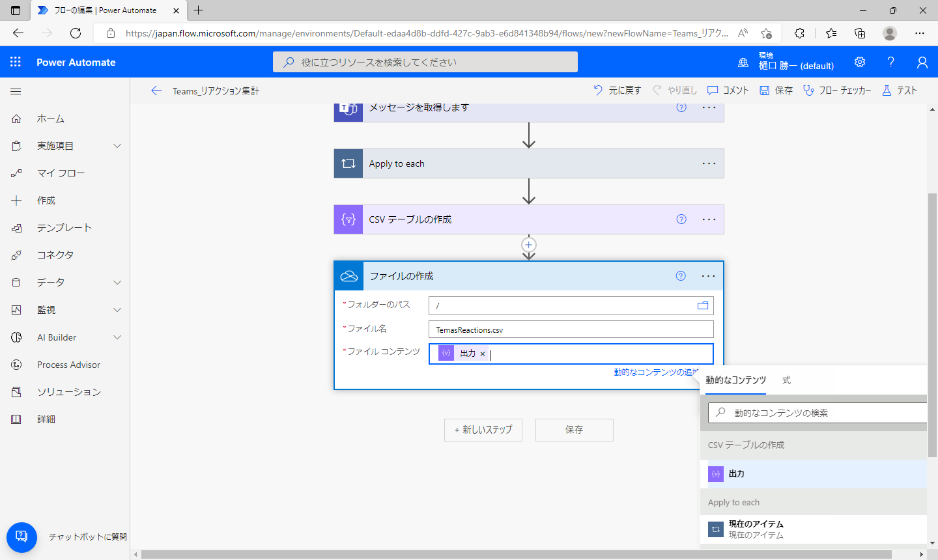Screen dimensions: 938x560
Task: Go back using the flow title arrow
Action: point(156,91)
